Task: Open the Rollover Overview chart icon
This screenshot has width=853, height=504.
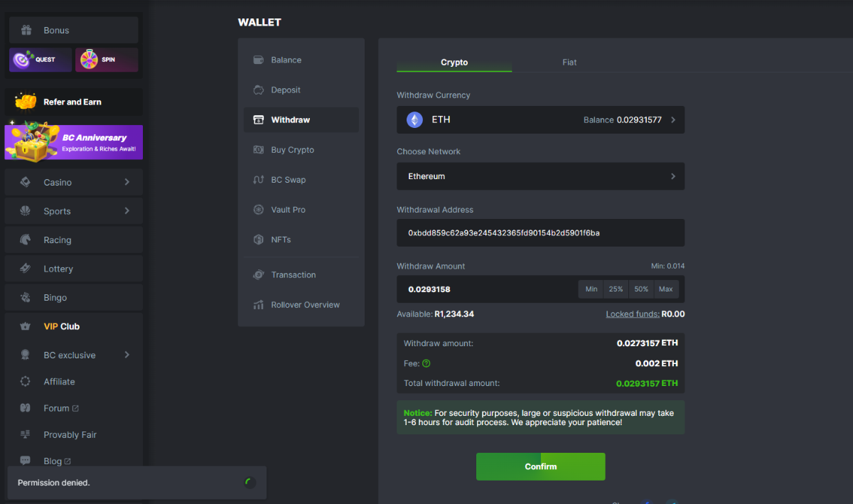Action: 258,305
